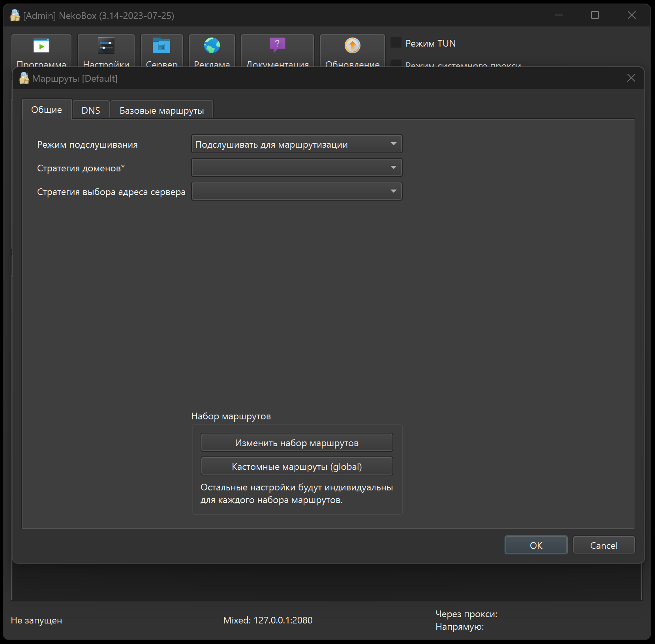Click the Программа play icon in toolbar

pyautogui.click(x=41, y=46)
